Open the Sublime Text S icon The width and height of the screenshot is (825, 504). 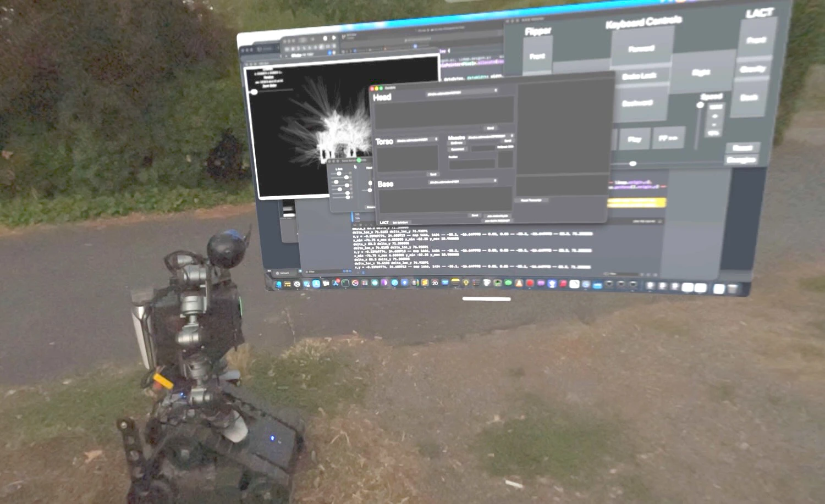tap(425, 283)
